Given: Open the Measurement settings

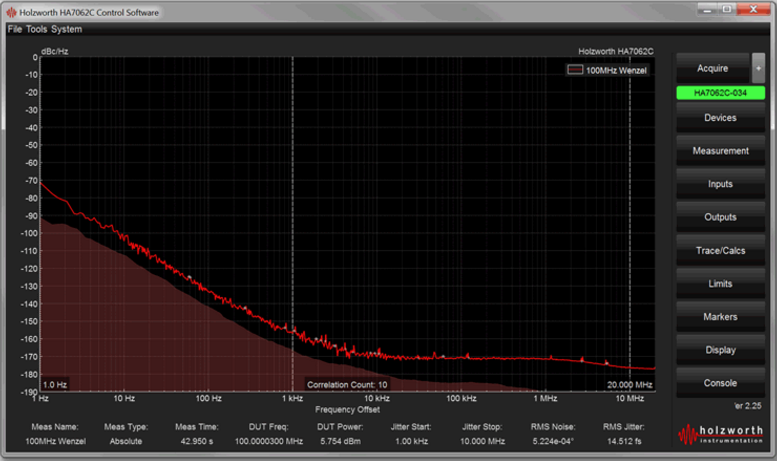Looking at the screenshot, I should 720,151.
